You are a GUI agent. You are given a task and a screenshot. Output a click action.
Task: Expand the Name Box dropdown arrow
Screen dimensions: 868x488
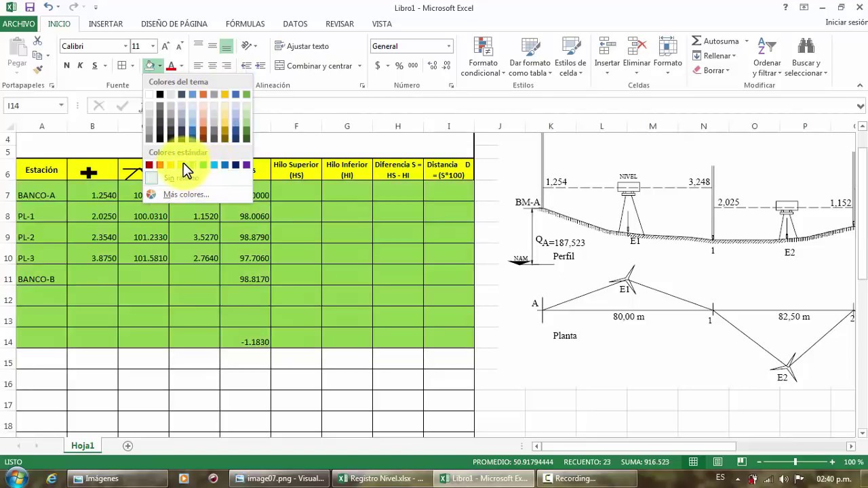61,106
